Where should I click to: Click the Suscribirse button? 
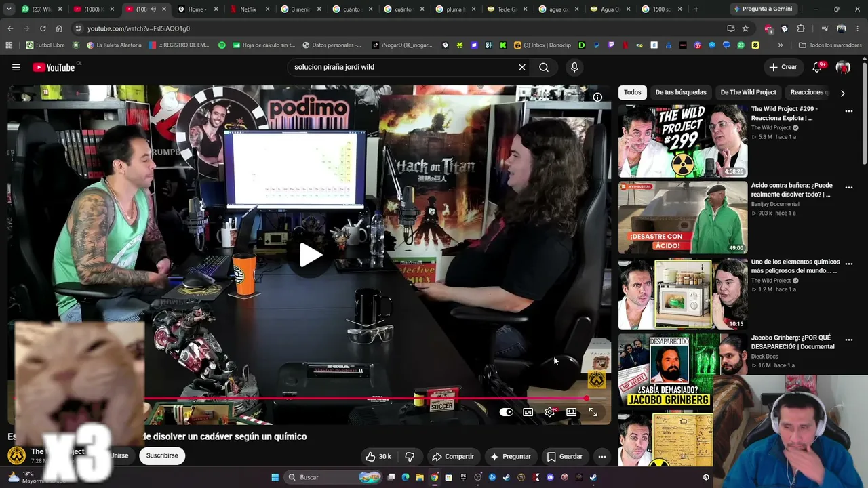pyautogui.click(x=162, y=455)
